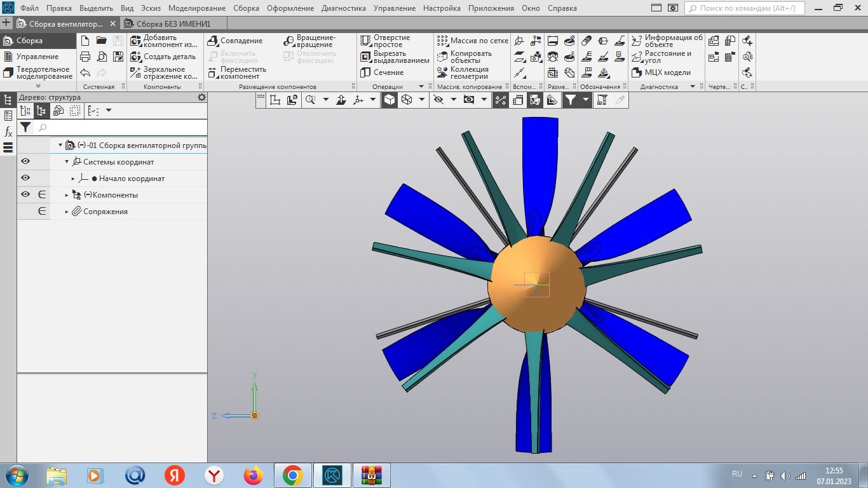Collapse the Сборка вентиляторной группы root node
This screenshot has width=868, height=488.
[x=59, y=145]
